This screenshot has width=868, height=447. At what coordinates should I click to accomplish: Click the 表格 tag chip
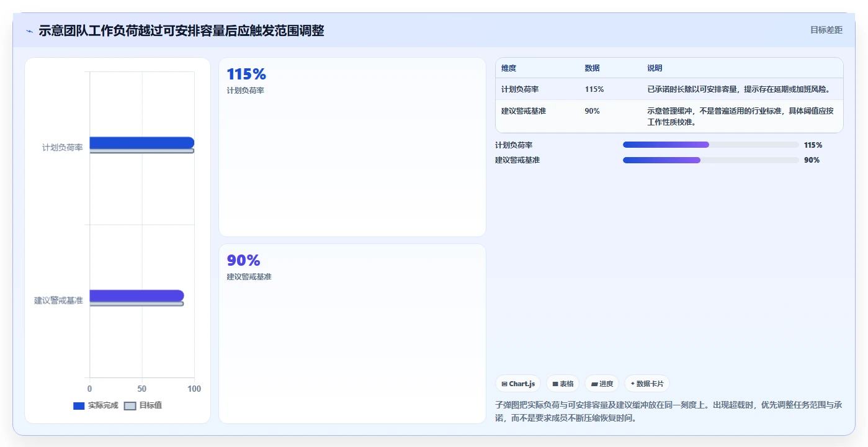[x=563, y=384]
